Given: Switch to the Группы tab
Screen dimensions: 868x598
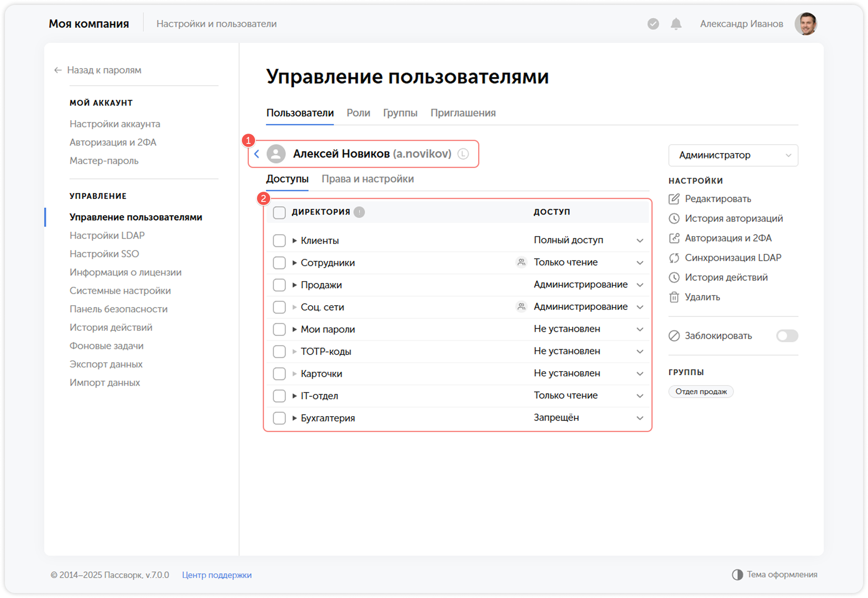Looking at the screenshot, I should tap(400, 113).
